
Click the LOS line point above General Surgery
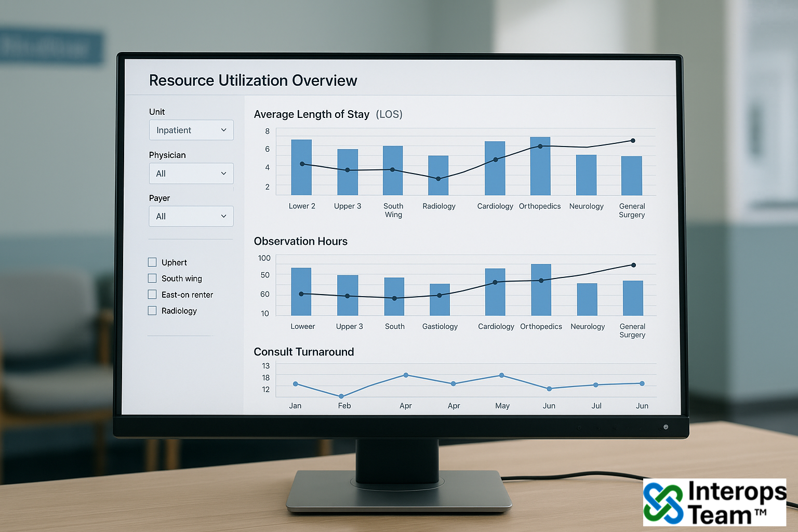633,141
